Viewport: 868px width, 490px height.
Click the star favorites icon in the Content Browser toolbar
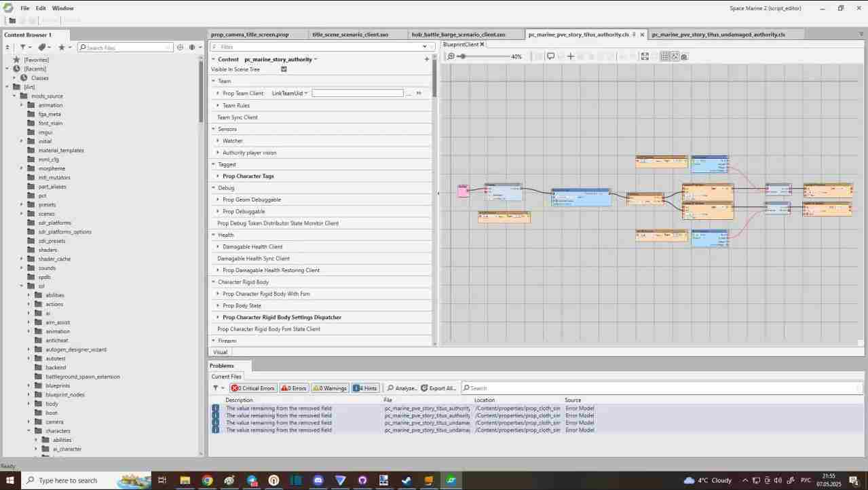click(x=61, y=48)
